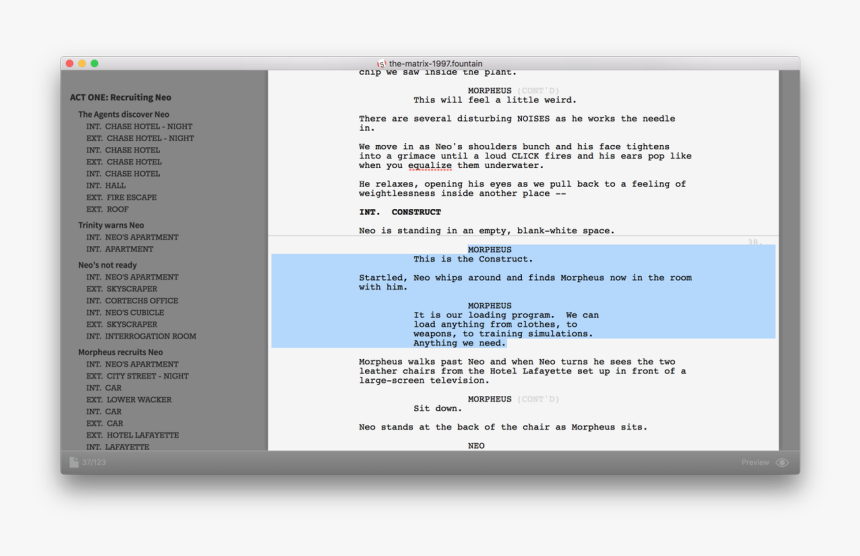Image resolution: width=860 pixels, height=556 pixels.
Task: Open EXT. CHASE HOTEL - NIGHT scene
Action: (x=140, y=138)
